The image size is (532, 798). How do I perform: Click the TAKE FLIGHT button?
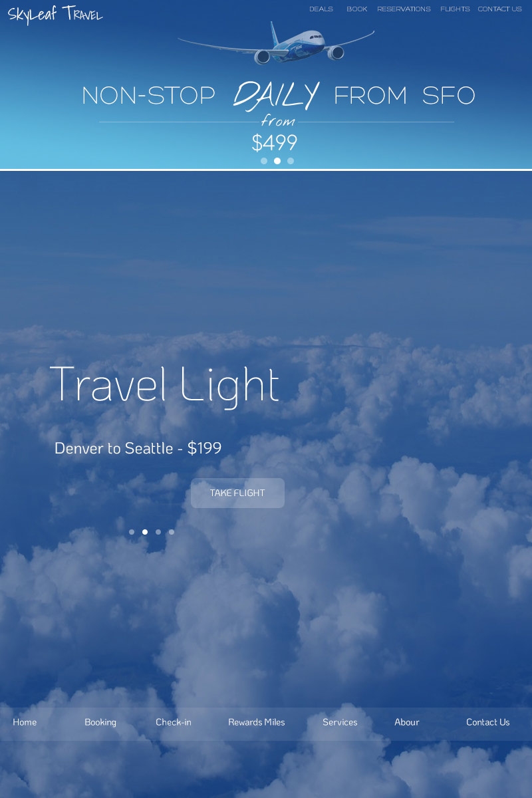click(237, 493)
